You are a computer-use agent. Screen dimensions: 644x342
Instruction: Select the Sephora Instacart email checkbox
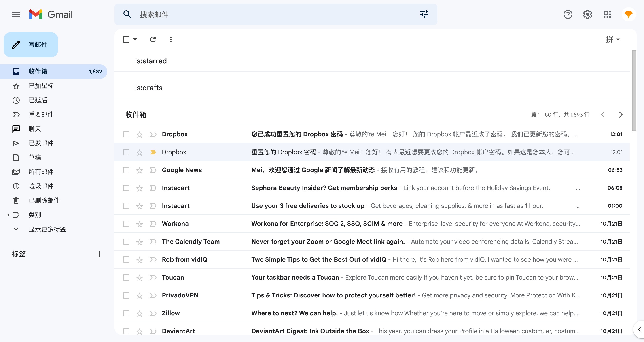tap(126, 188)
